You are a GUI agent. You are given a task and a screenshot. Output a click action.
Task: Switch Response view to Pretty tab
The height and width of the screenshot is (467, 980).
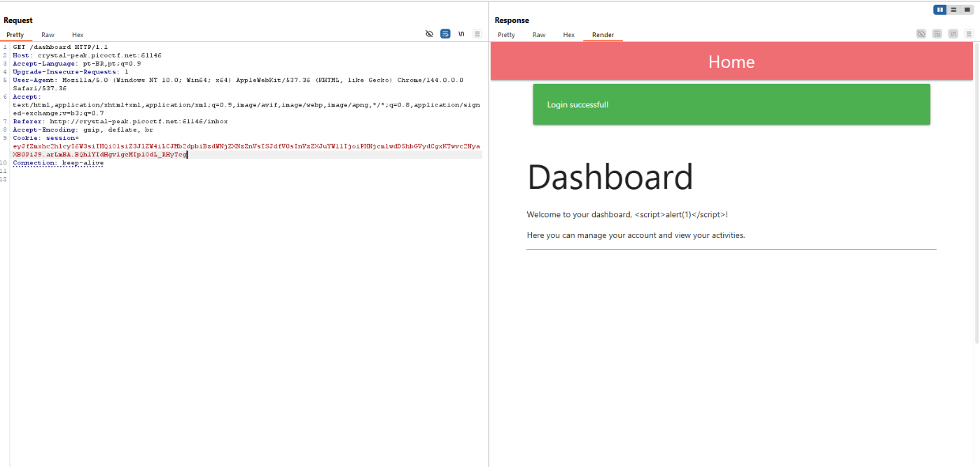506,35
